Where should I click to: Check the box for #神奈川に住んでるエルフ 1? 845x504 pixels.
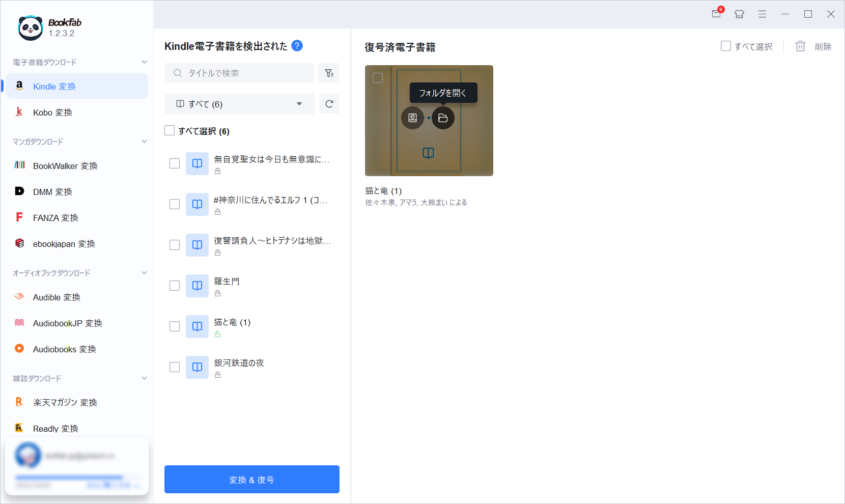point(175,204)
